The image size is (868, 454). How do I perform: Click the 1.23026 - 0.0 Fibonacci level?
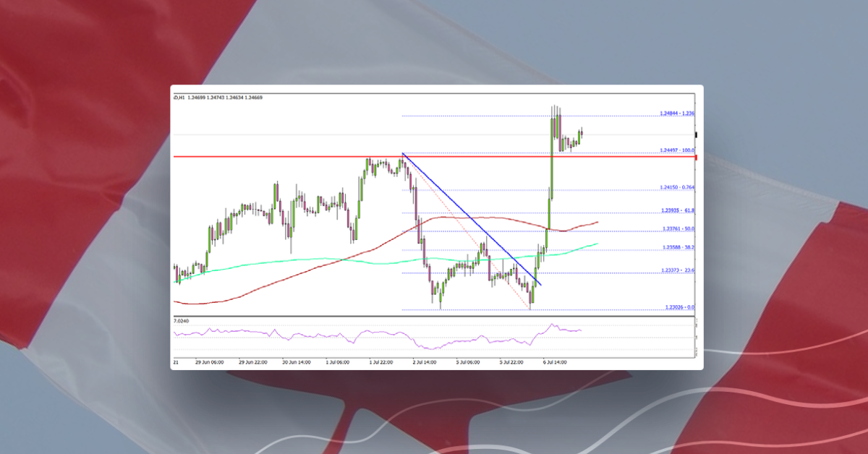(x=678, y=306)
